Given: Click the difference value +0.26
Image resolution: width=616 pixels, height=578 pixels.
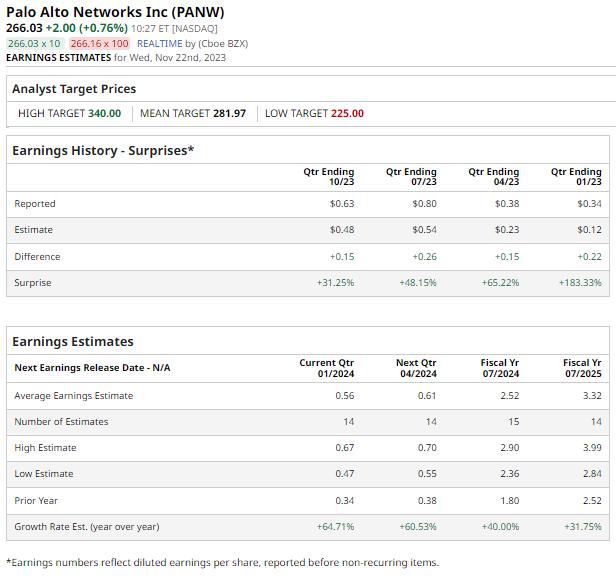Looking at the screenshot, I should 425,257.
